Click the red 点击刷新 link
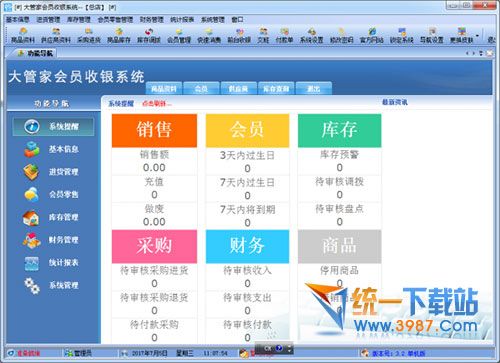Screen dimensions: 500x363 (157, 103)
